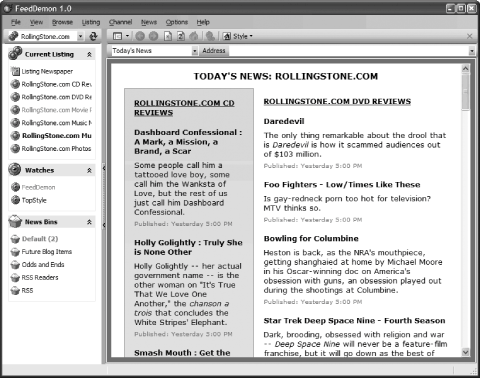Collapse the Watches panel chevron
Image resolution: width=481 pixels, height=378 pixels.
coord(89,170)
